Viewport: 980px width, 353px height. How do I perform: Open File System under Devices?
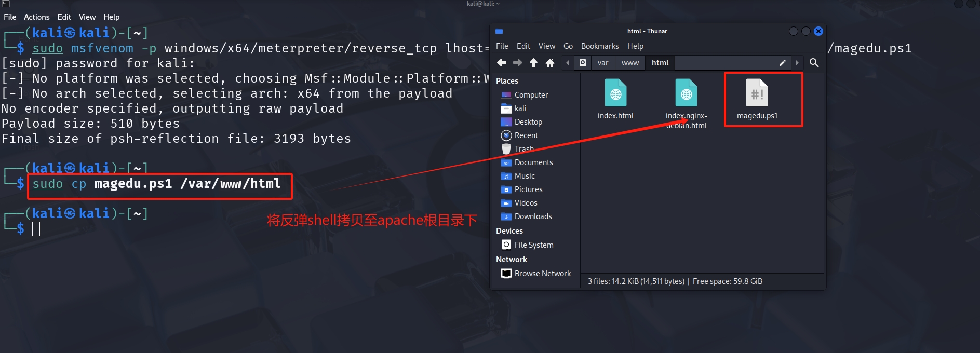[527, 245]
